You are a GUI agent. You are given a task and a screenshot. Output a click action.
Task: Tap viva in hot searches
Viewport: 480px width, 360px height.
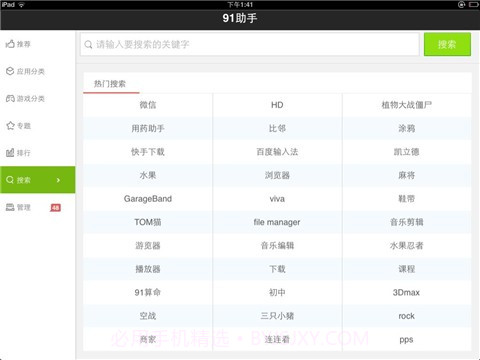pyautogui.click(x=277, y=199)
